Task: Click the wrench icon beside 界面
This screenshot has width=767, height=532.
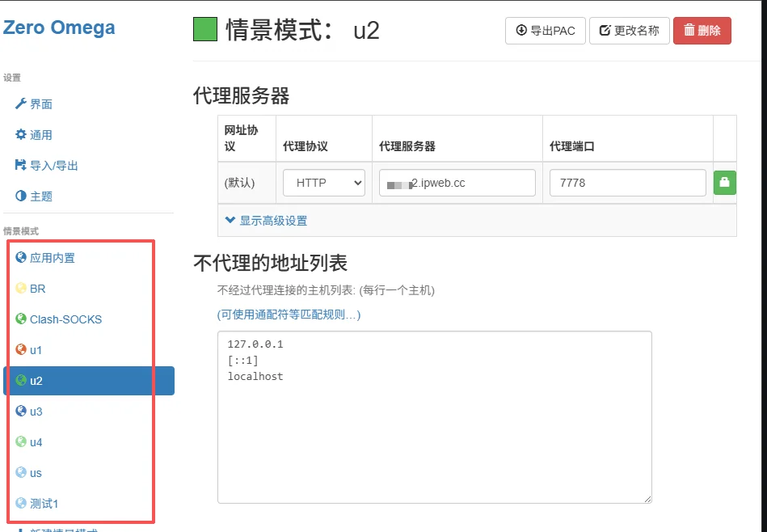Action: [20, 103]
